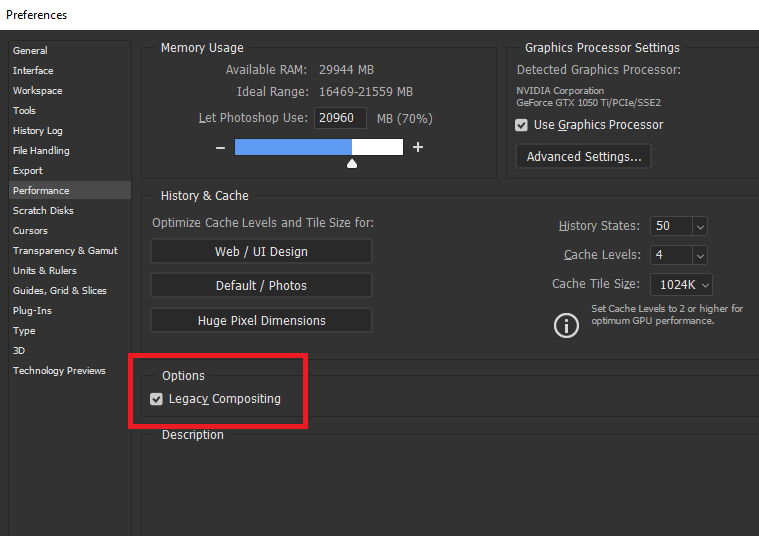Image resolution: width=759 pixels, height=536 pixels.
Task: Choose the Default / Photos cache preset
Action: (x=261, y=286)
